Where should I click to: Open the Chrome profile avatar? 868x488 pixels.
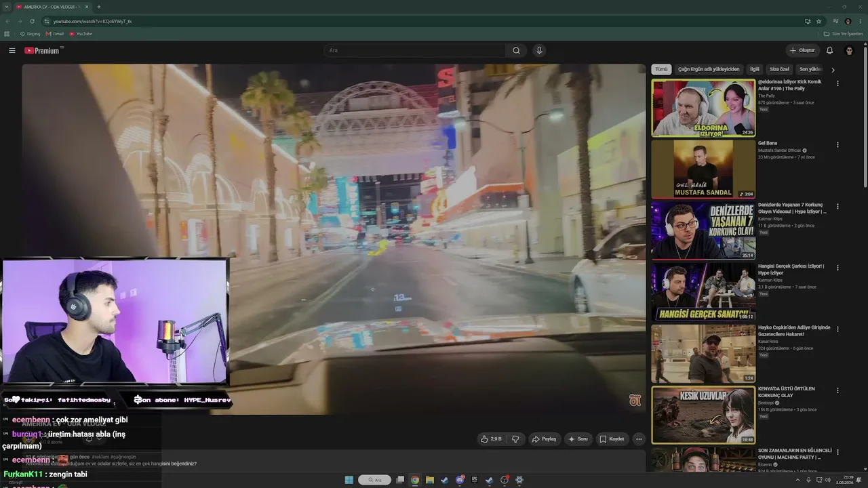tap(848, 21)
